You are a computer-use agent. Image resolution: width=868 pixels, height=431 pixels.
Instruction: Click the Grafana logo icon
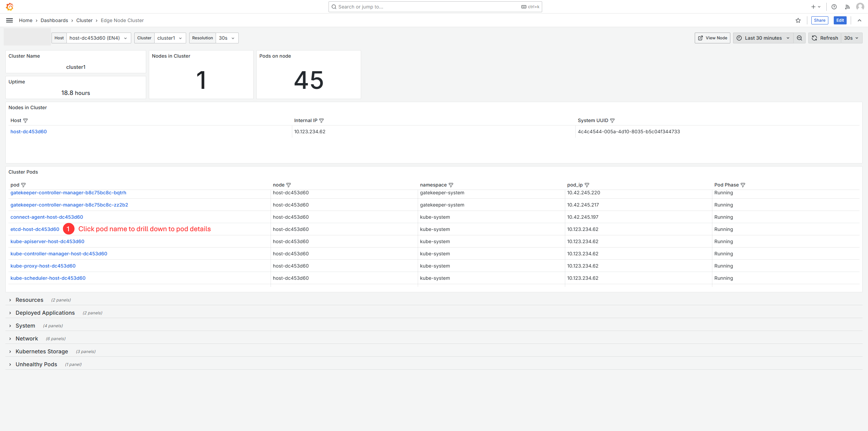pos(9,7)
